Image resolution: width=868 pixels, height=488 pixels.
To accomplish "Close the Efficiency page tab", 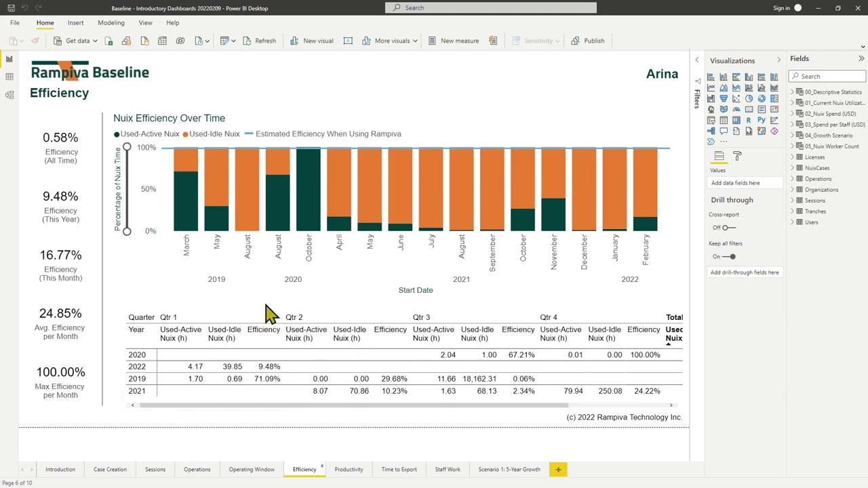I will (321, 466).
